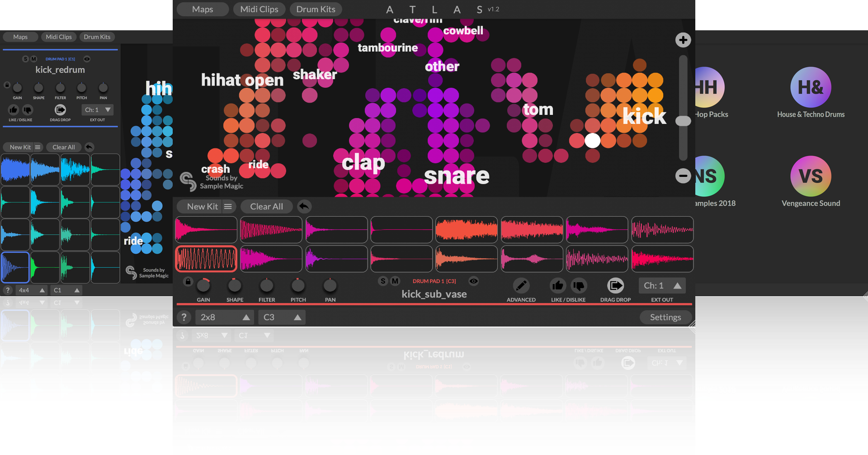
Task: Open the Ch: 1 dropdown in the left window
Action: pos(97,110)
